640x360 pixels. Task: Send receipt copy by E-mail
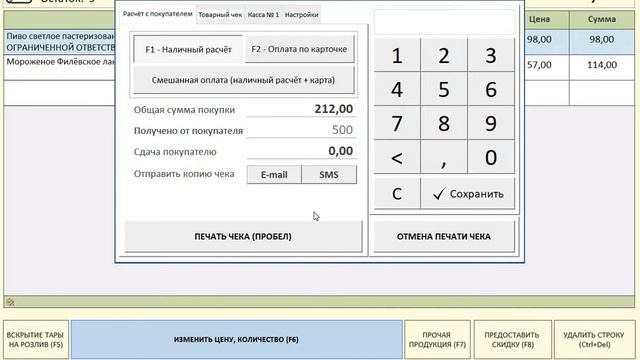click(x=274, y=175)
